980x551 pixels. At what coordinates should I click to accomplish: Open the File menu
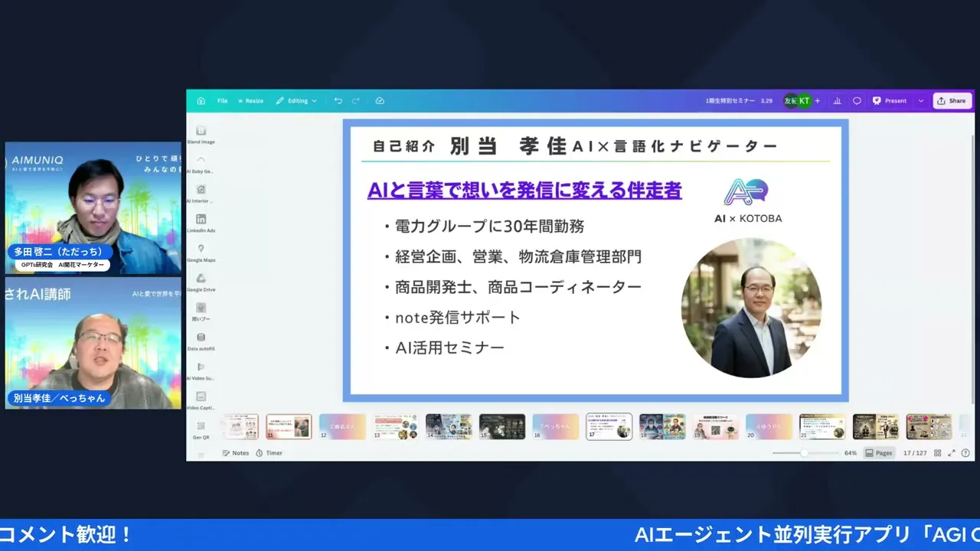click(222, 100)
